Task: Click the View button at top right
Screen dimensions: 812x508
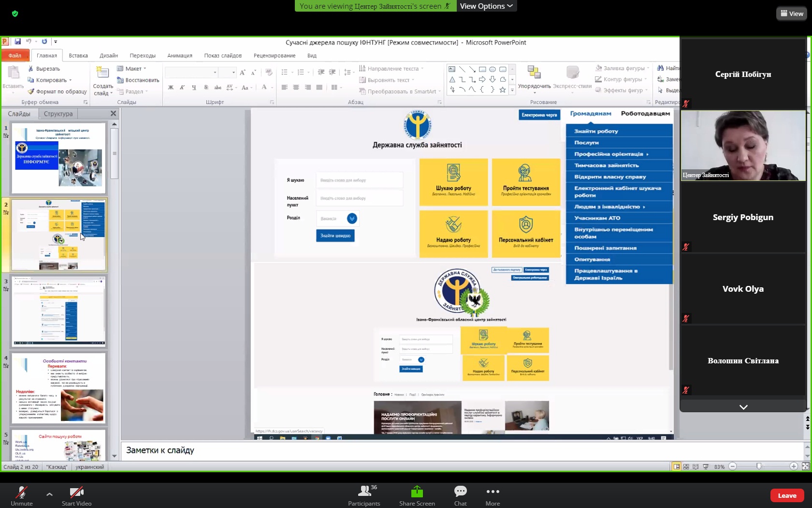Action: click(x=792, y=14)
